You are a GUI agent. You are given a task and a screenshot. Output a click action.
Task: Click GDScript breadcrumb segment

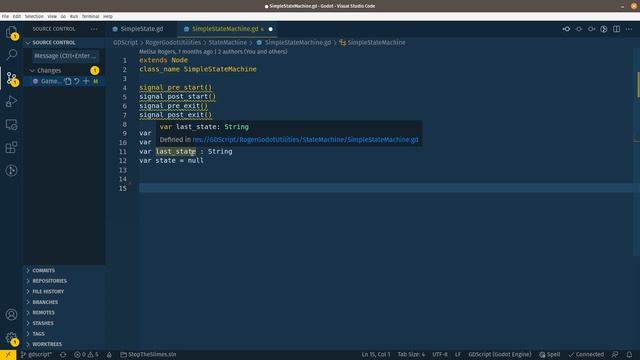point(125,42)
